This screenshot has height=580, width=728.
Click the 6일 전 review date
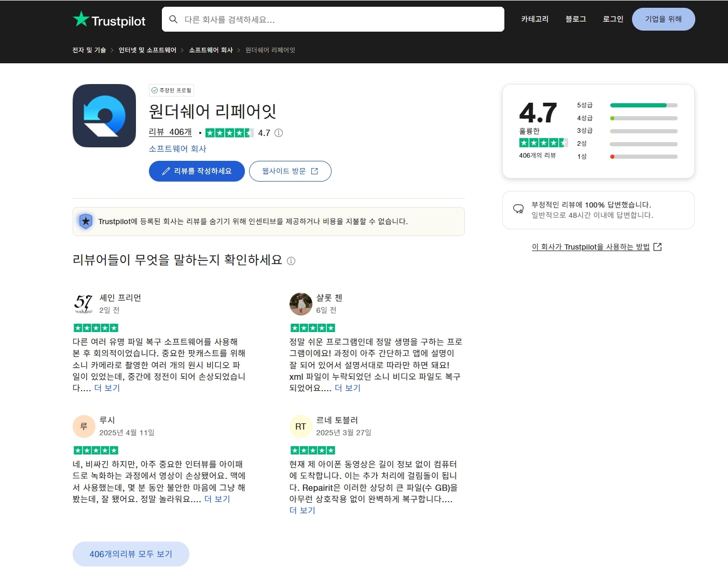326,310
